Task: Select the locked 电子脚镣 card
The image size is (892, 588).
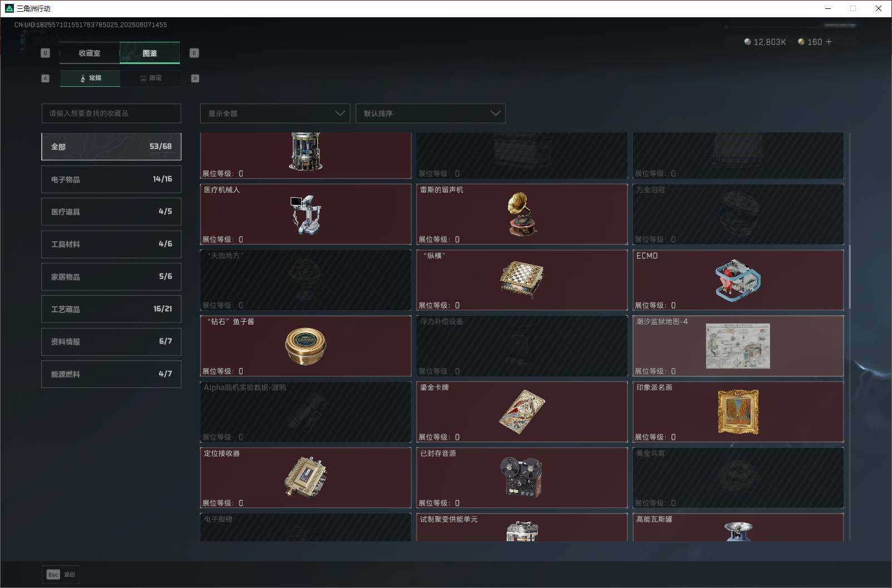Action: coord(305,527)
